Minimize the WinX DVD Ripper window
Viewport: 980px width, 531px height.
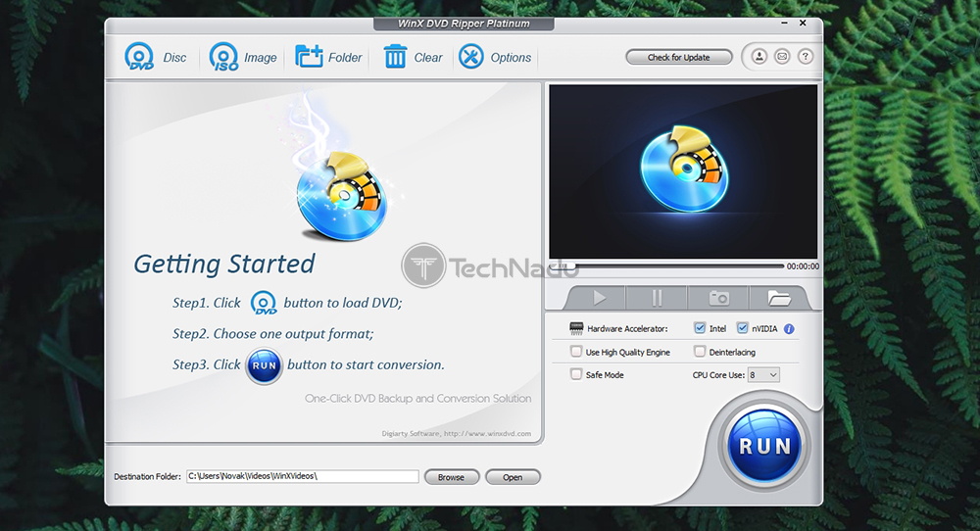coord(784,24)
